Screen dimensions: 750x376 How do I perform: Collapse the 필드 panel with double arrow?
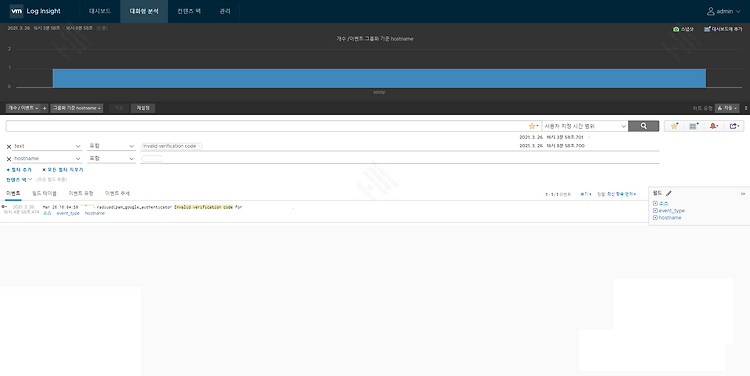[743, 194]
